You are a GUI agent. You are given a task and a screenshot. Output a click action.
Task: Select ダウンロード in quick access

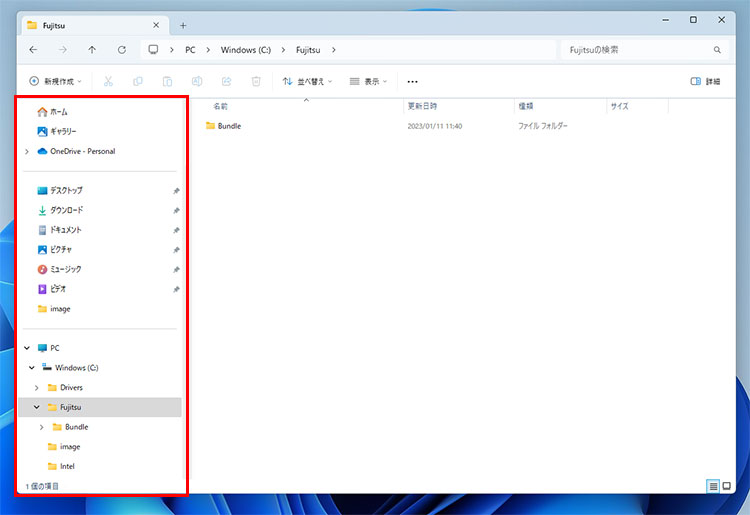[x=66, y=210]
